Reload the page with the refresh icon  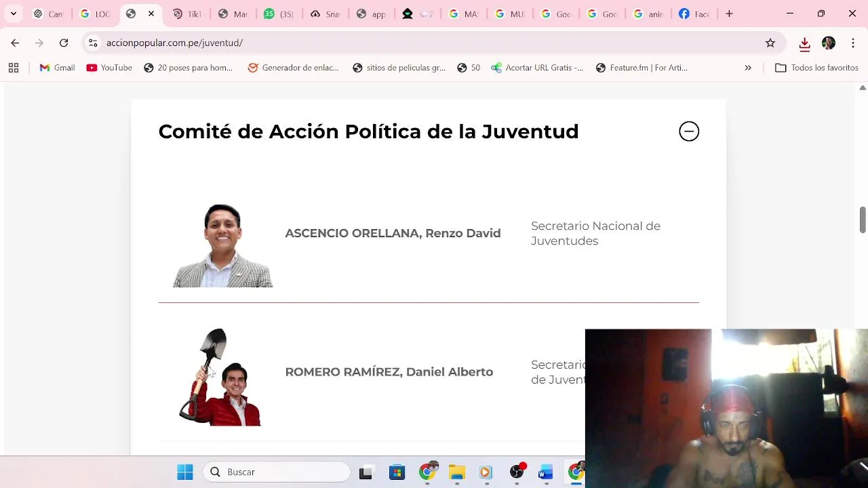64,43
